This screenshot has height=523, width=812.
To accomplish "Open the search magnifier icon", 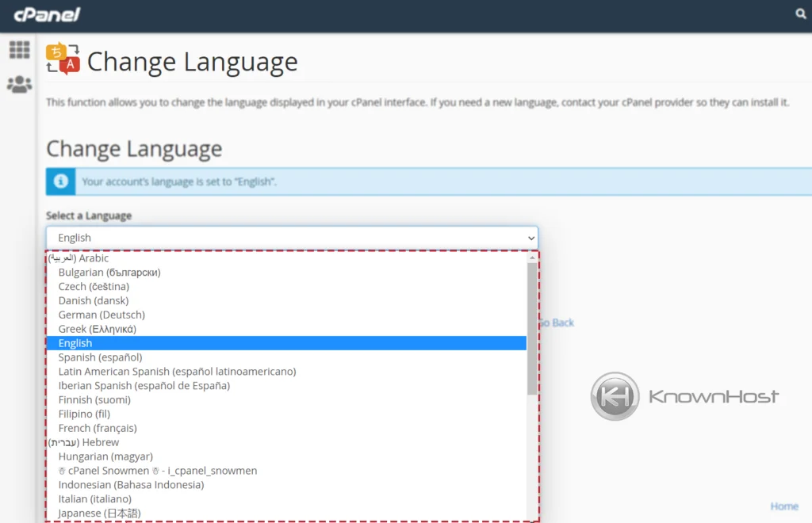I will pyautogui.click(x=801, y=14).
